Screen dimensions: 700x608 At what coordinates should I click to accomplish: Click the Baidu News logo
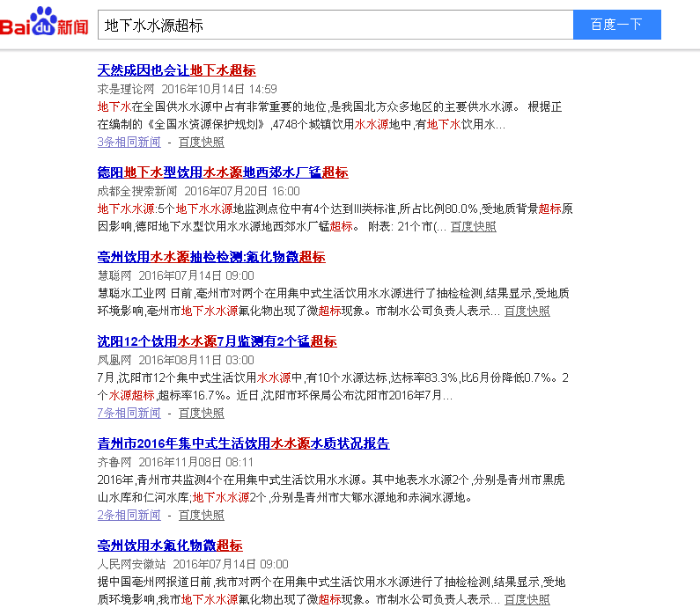pos(44,21)
